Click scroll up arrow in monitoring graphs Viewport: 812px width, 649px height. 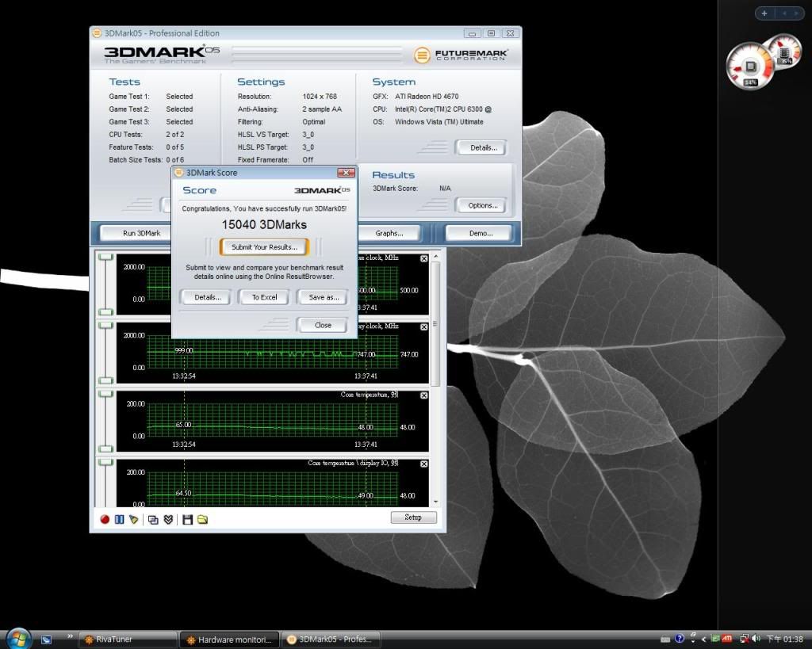(435, 256)
